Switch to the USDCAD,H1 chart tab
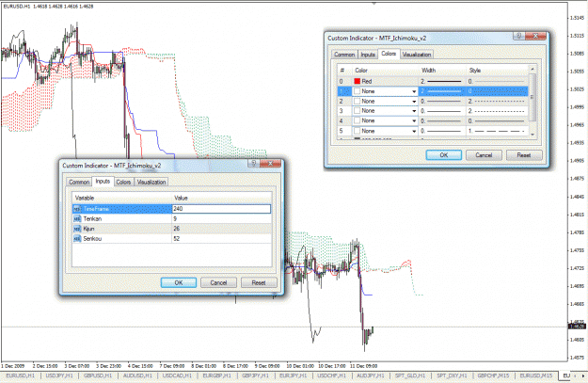The width and height of the screenshot is (588, 383). (177, 375)
